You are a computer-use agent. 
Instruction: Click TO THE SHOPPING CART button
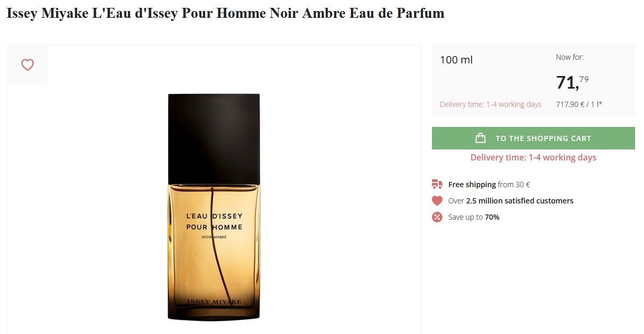(x=533, y=138)
